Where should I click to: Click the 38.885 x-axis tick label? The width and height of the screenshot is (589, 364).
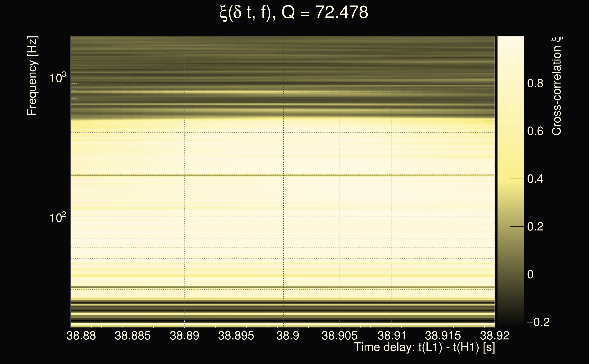tap(133, 336)
